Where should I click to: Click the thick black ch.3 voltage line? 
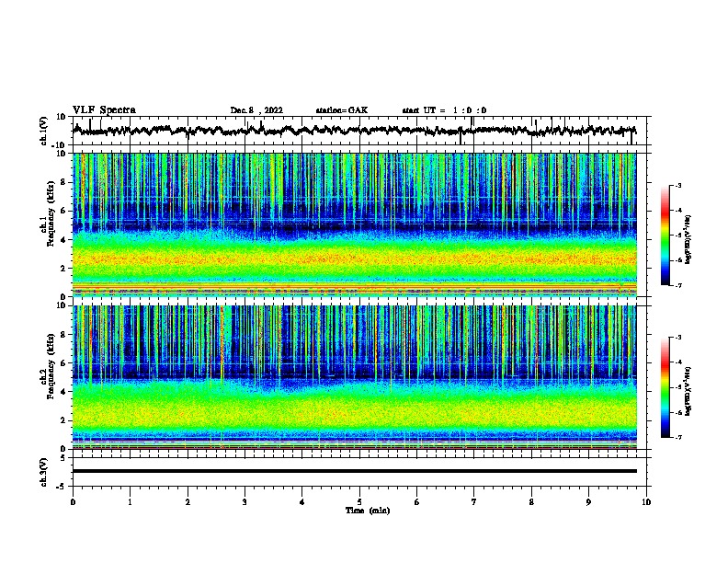[355, 471]
